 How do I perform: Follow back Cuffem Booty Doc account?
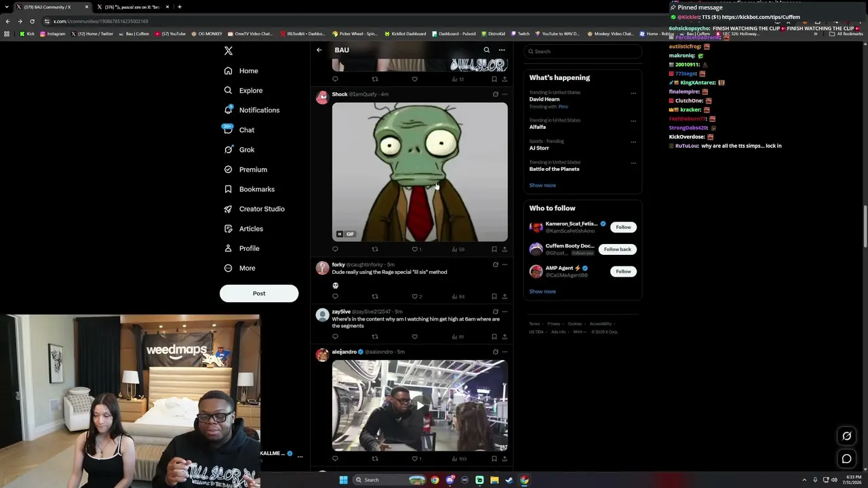click(617, 249)
